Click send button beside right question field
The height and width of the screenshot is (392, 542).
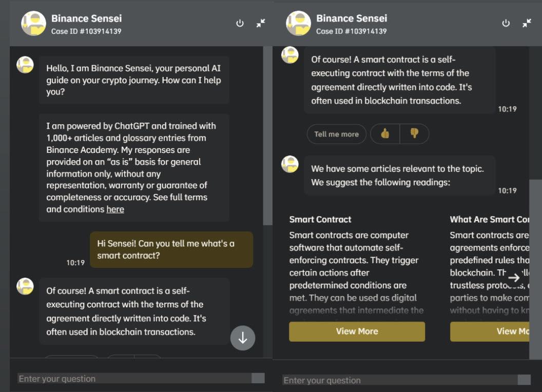[x=525, y=380]
